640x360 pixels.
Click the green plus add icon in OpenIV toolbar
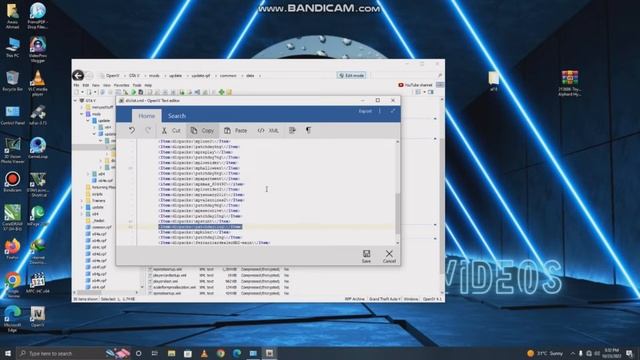pyautogui.click(x=221, y=92)
